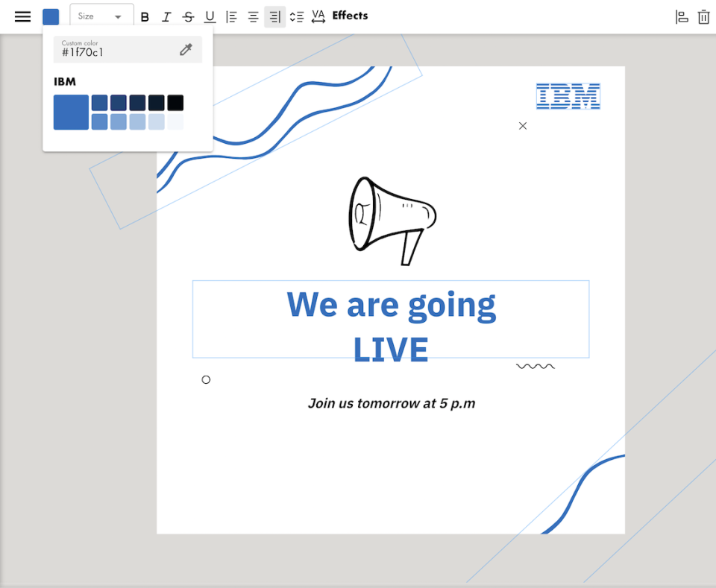Click the text color swatch in toolbar

point(51,16)
